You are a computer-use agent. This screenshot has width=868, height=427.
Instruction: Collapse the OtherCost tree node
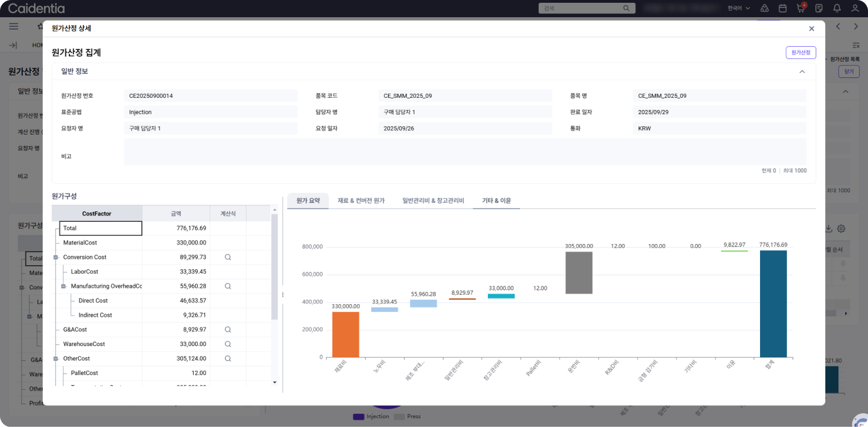point(56,359)
